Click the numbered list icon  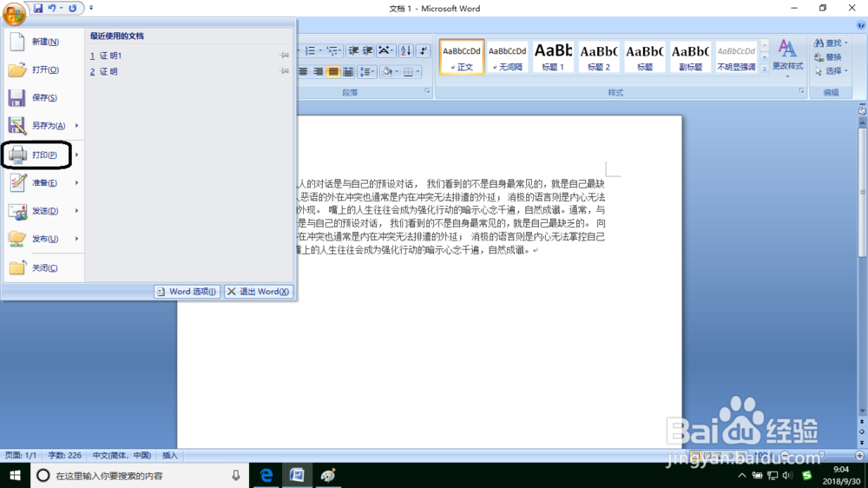coord(311,51)
